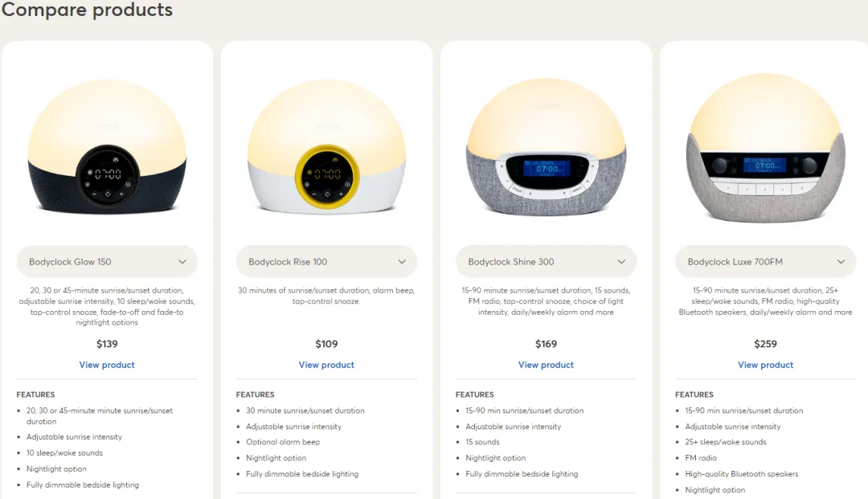Click View product below the $259 price
This screenshot has height=499, width=868.
765,365
